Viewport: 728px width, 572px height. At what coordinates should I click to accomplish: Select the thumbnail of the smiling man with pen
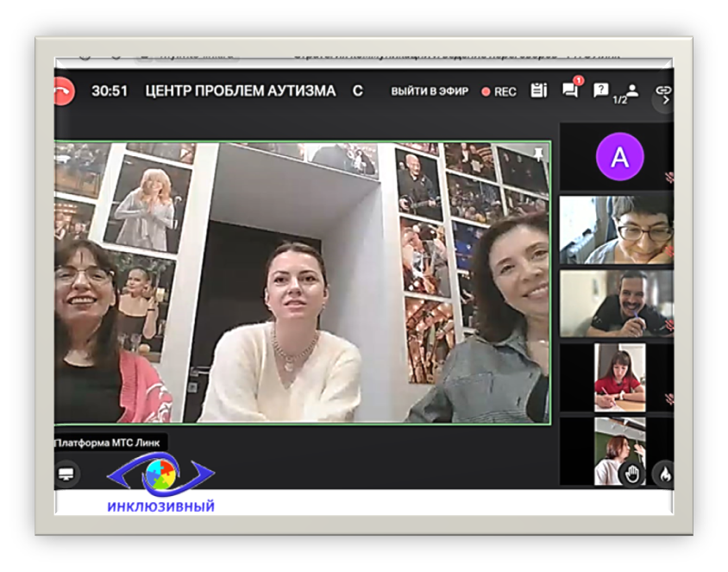[x=616, y=304]
